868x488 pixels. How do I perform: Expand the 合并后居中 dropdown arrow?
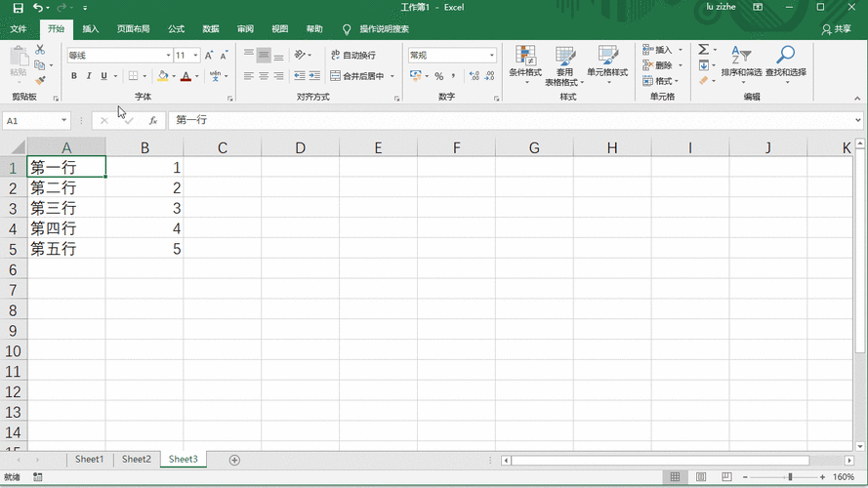pyautogui.click(x=393, y=76)
